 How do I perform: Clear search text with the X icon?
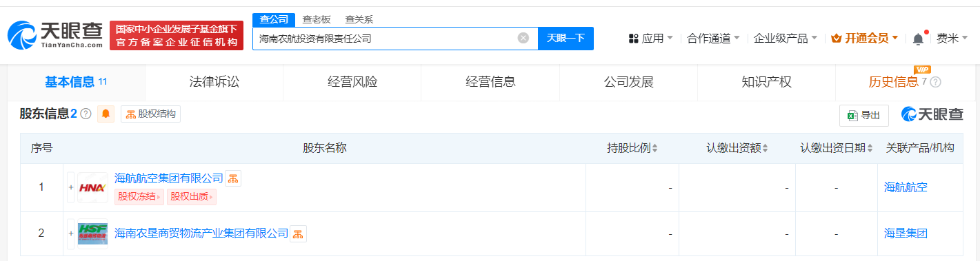coord(523,39)
